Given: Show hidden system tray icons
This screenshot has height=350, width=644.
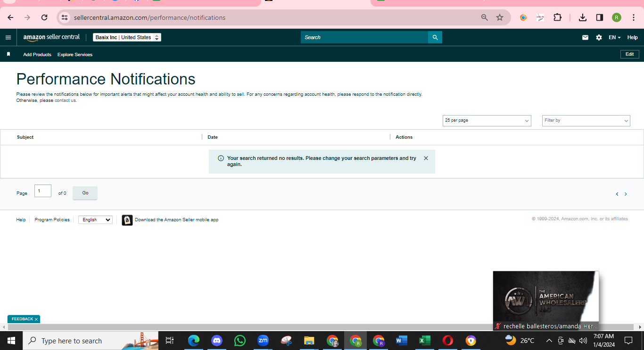Looking at the screenshot, I should coord(549,341).
